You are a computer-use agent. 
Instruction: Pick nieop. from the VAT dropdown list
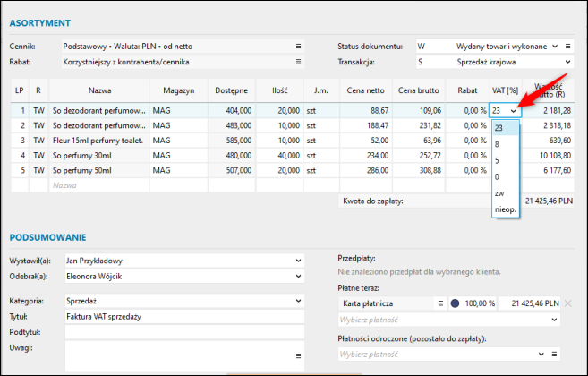tap(504, 209)
